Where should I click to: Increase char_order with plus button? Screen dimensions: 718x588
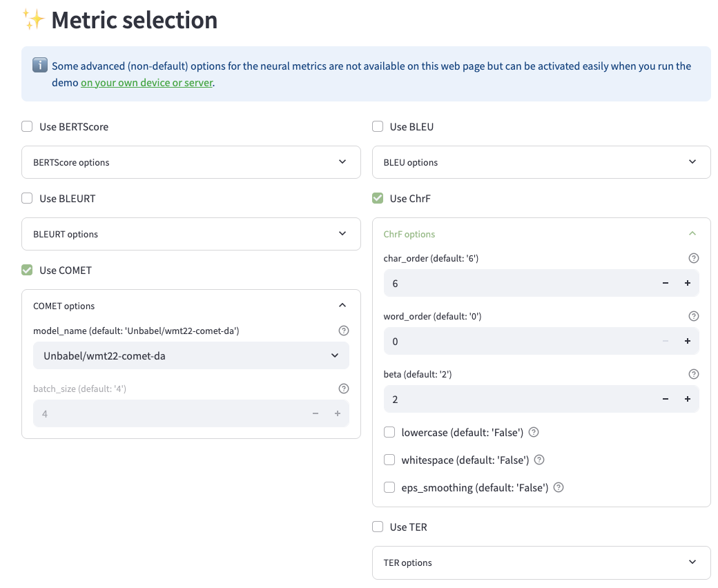coord(688,283)
